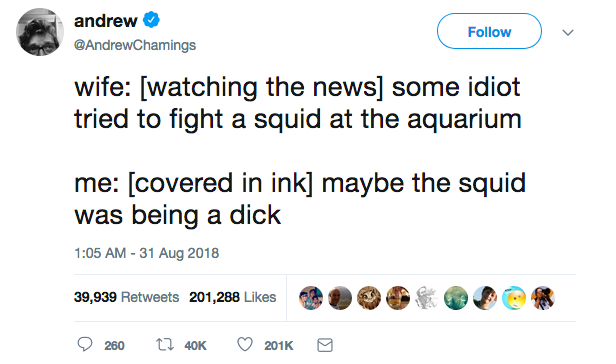Click the last liker avatar with camera
Screen dimensions: 616x364
click(543, 298)
